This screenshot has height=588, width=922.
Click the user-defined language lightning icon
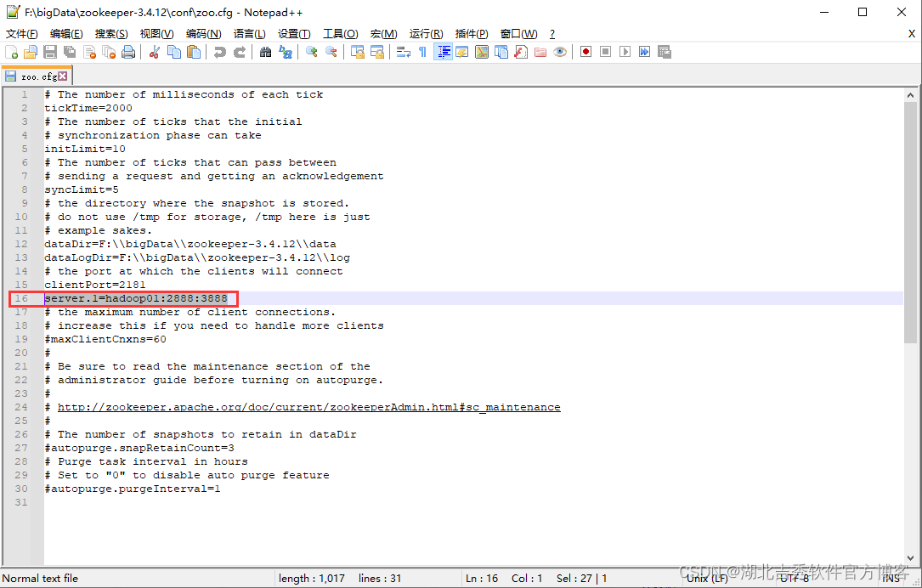tap(462, 53)
